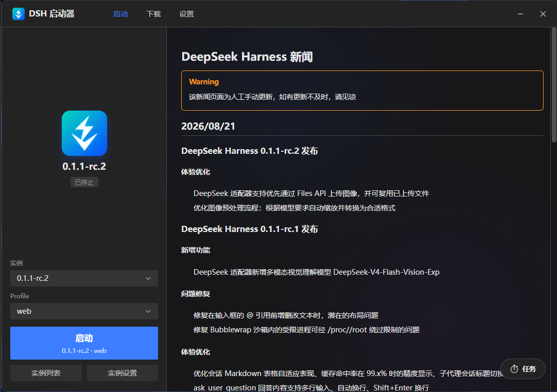Click the clock icon on the 任务 button
This screenshot has width=557, height=392.
point(514,369)
